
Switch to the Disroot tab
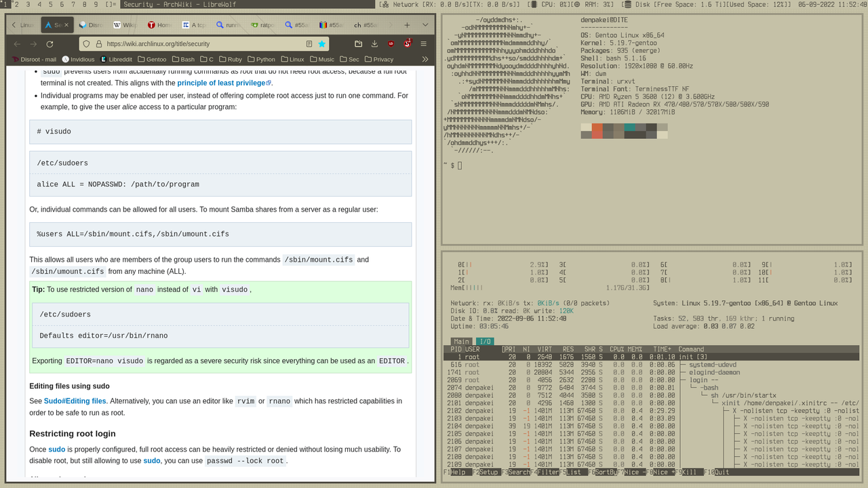tap(91, 25)
